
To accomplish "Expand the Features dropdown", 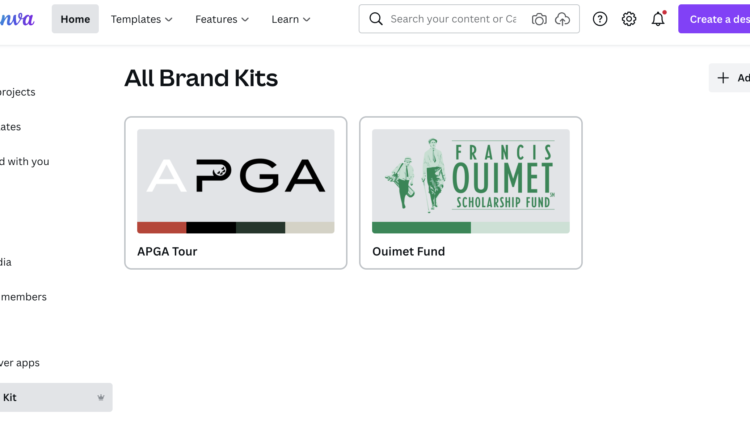I will click(222, 19).
